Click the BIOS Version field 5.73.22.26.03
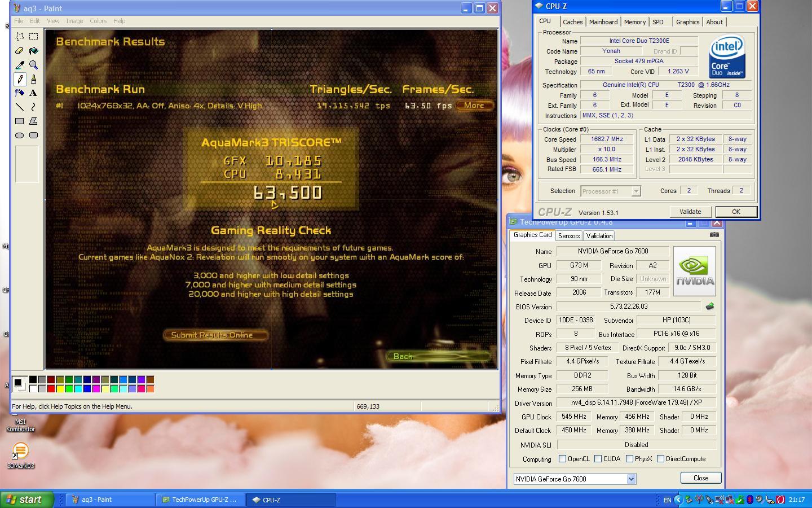The width and height of the screenshot is (812, 508). tap(629, 306)
